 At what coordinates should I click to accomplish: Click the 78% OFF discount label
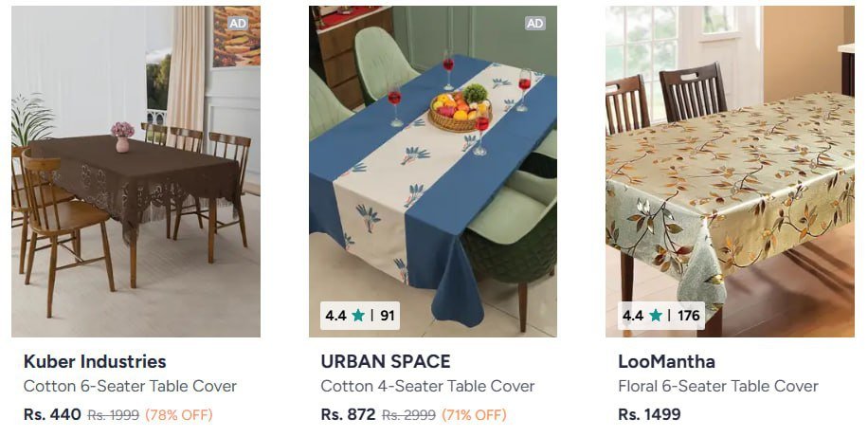pyautogui.click(x=179, y=415)
